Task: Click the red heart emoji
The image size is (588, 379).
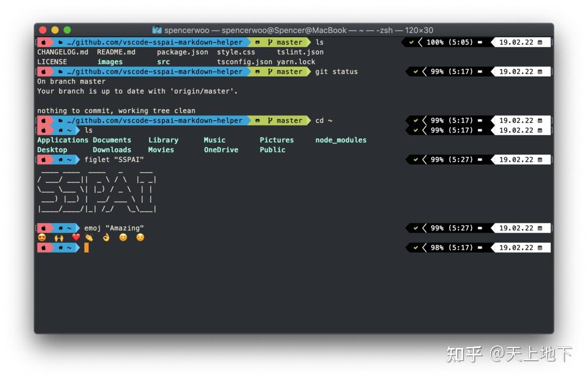Action: point(76,237)
